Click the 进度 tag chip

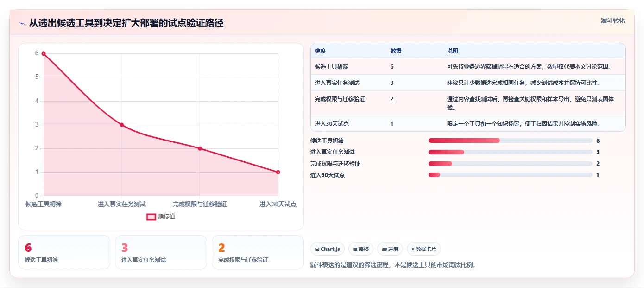click(x=390, y=249)
